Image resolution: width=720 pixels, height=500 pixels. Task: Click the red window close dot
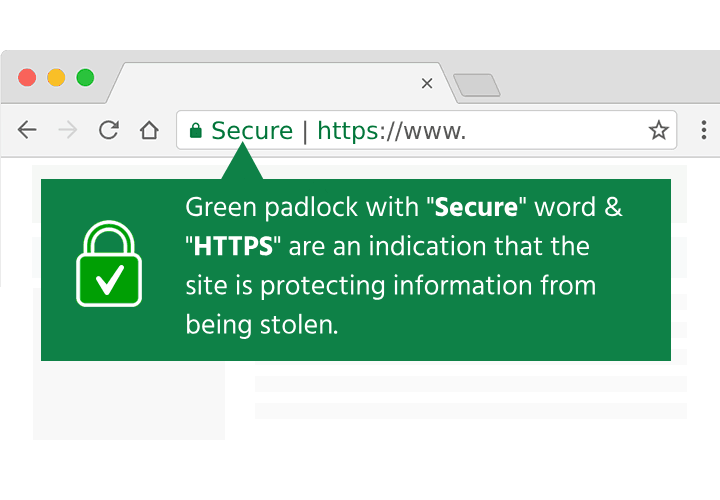pyautogui.click(x=27, y=78)
